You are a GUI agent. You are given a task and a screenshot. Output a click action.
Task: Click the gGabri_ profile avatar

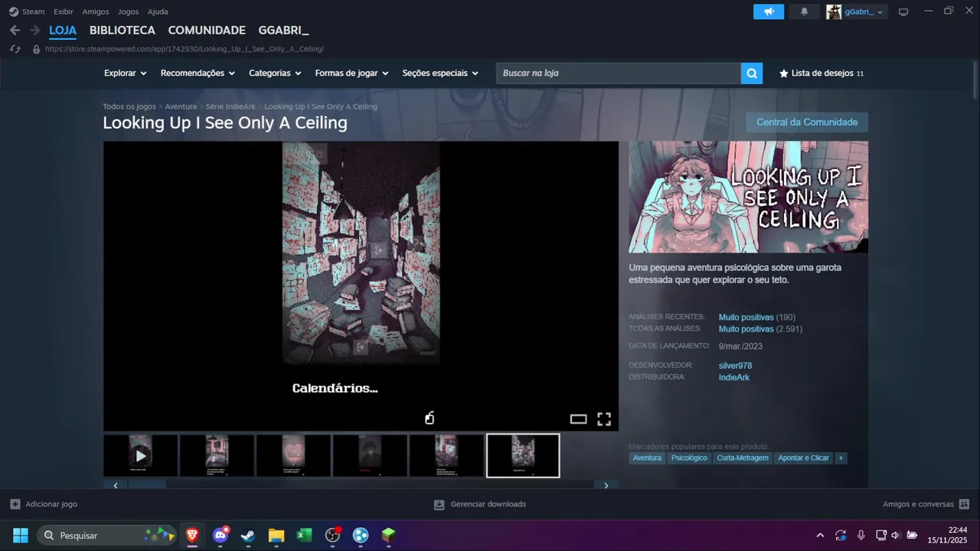click(x=834, y=11)
